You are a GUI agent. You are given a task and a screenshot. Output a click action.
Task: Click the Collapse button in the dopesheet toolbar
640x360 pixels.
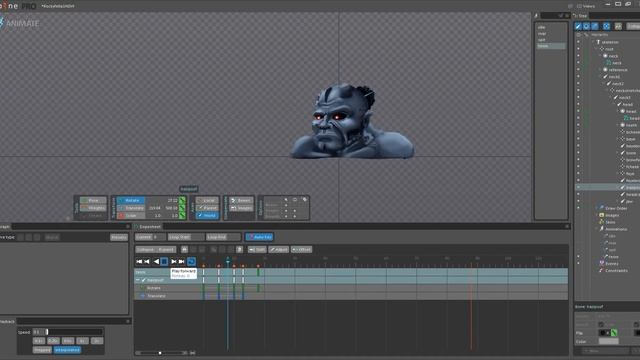(145, 249)
